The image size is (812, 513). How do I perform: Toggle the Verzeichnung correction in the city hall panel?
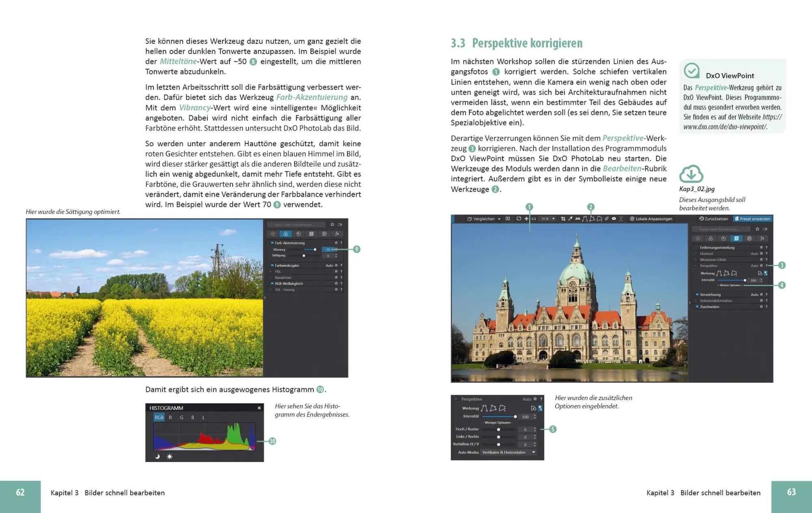pos(697,294)
